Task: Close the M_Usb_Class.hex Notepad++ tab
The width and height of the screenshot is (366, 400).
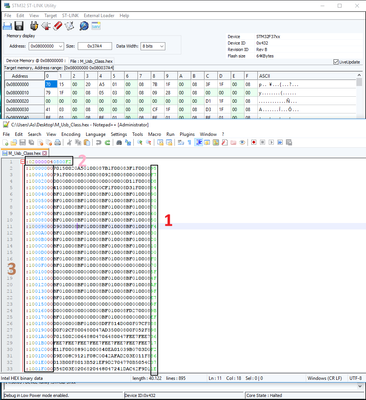Action: coord(45,153)
